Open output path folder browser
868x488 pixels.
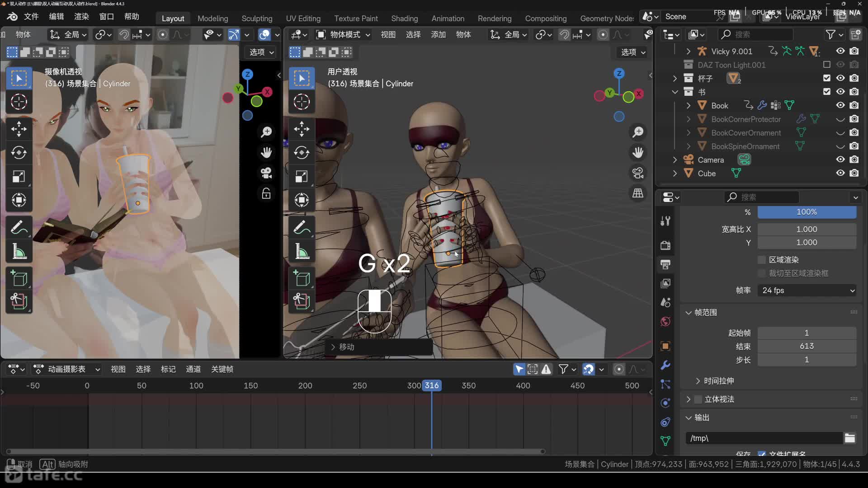tap(849, 438)
